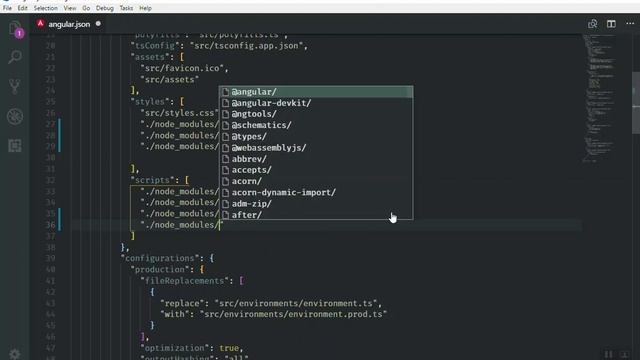The width and height of the screenshot is (640, 360).
Task: Open the Manage gear menu
Action: (15, 354)
